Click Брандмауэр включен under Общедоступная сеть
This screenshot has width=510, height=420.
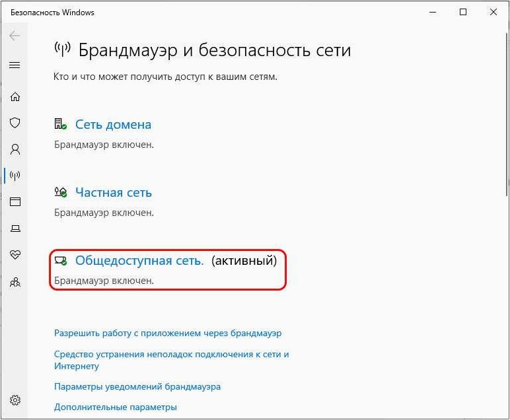(x=104, y=281)
